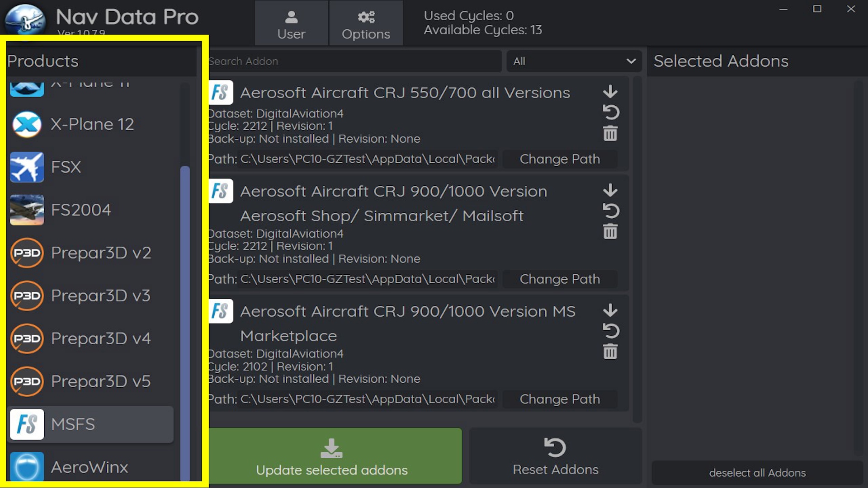Delete CRJ 900/1000 MS Marketplace addon
Image resolution: width=868 pixels, height=488 pixels.
610,352
